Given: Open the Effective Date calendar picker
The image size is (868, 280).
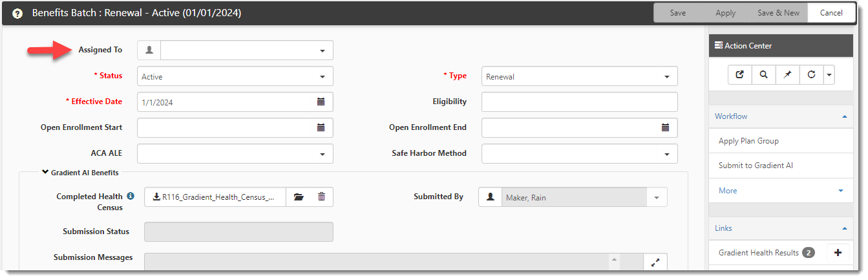Looking at the screenshot, I should coord(321,102).
